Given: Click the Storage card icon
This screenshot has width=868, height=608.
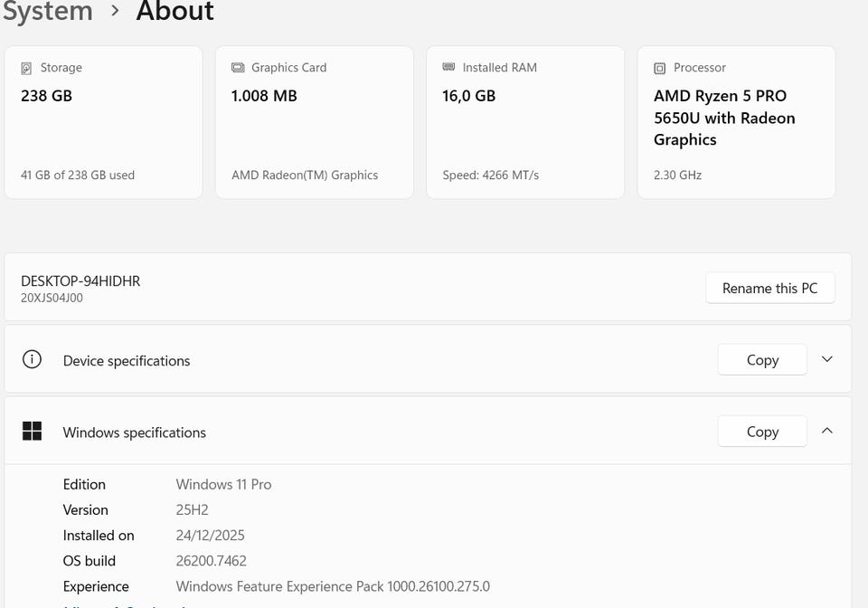Looking at the screenshot, I should coord(26,68).
